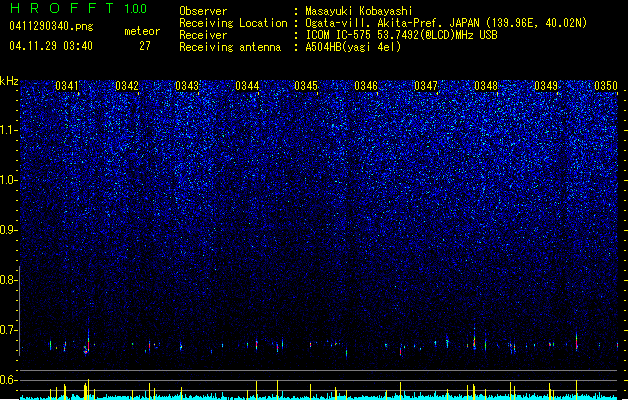The width and height of the screenshot is (629, 400).
Task: Click the 'Receiver' label
Action: pyautogui.click(x=203, y=35)
